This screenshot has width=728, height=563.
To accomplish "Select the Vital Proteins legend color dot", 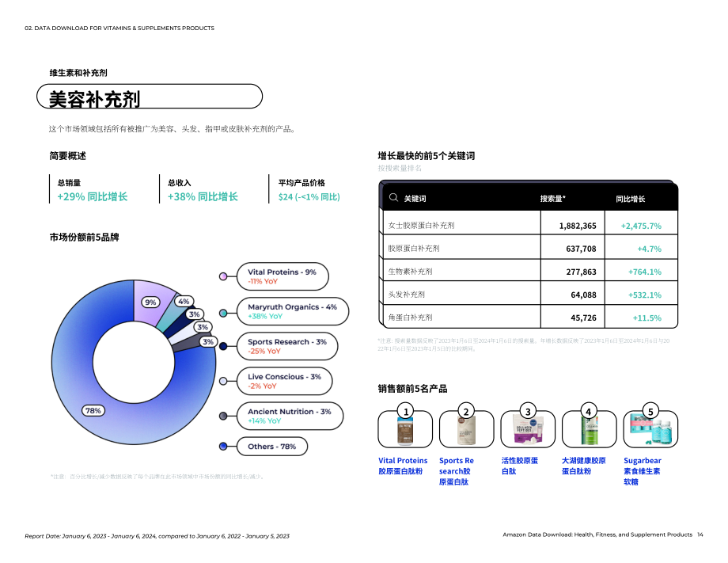I will [x=223, y=276].
